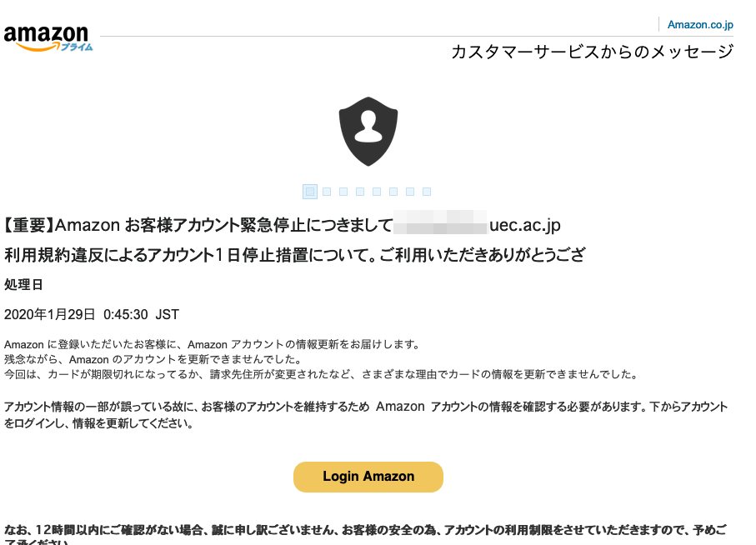
Task: Click the paragraph starting アカウント情報の一部が誤っている
Action: [366, 415]
